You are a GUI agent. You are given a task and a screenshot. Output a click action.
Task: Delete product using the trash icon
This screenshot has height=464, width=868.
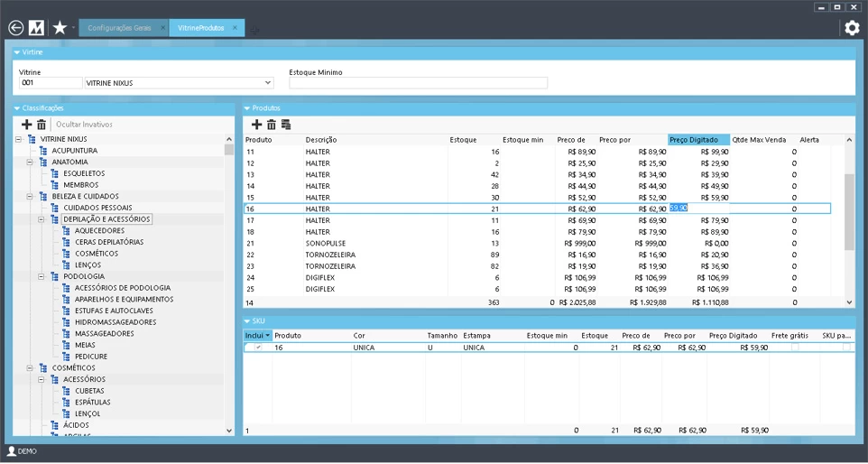[271, 125]
